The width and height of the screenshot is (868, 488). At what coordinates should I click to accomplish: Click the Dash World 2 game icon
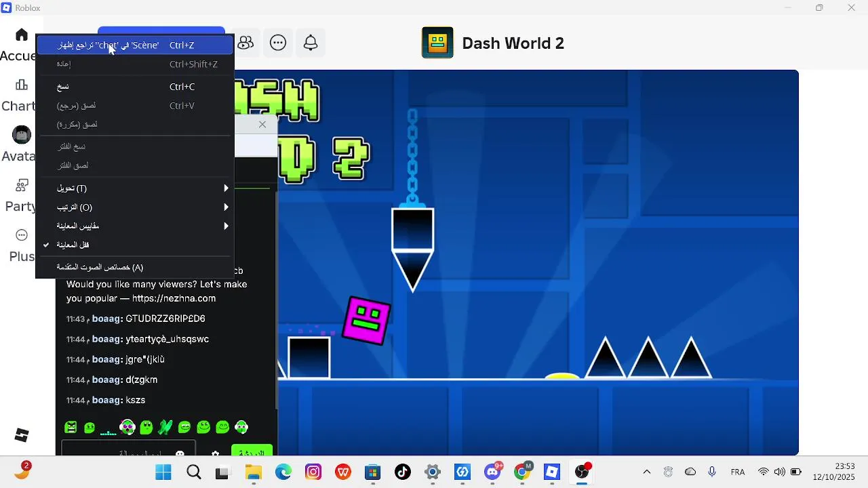[437, 43]
